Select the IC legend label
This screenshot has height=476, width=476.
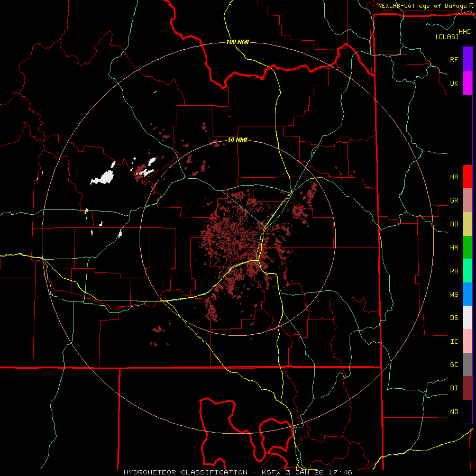coord(454,342)
